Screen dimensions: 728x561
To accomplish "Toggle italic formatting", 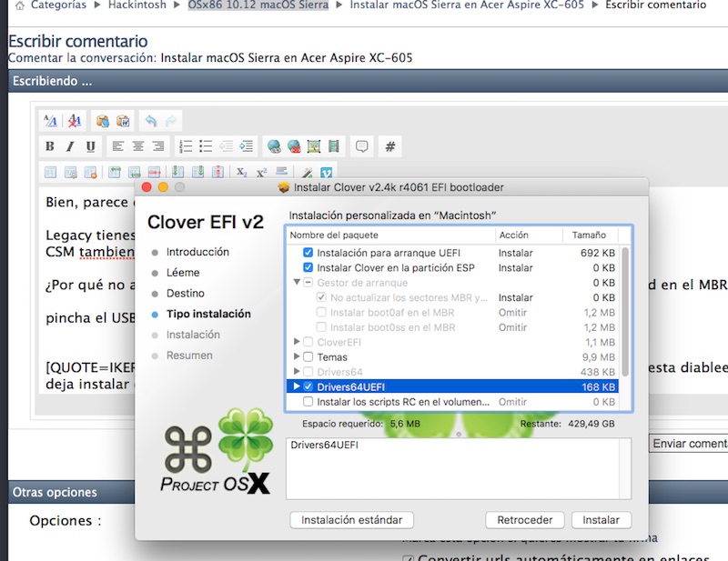I will click(70, 146).
